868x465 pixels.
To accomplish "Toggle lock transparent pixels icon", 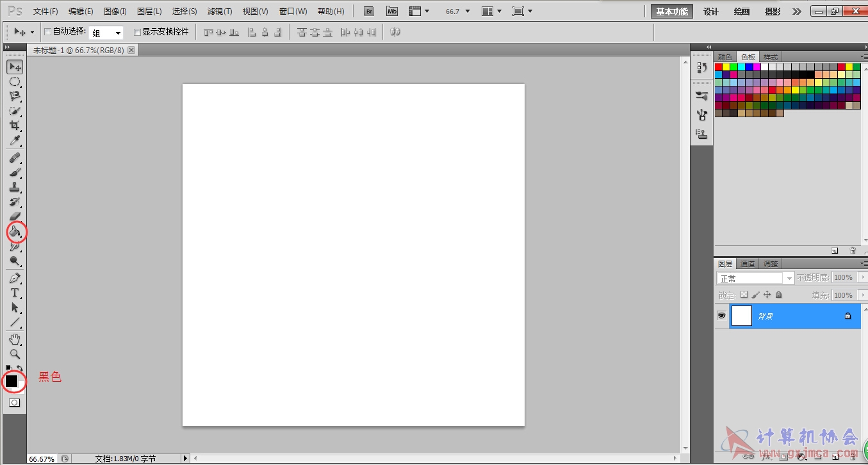I will click(744, 295).
